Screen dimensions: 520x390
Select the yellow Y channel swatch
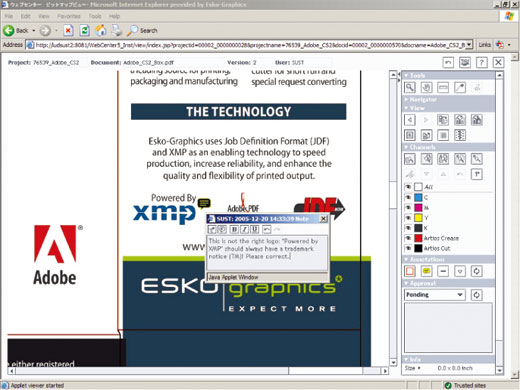pos(418,218)
